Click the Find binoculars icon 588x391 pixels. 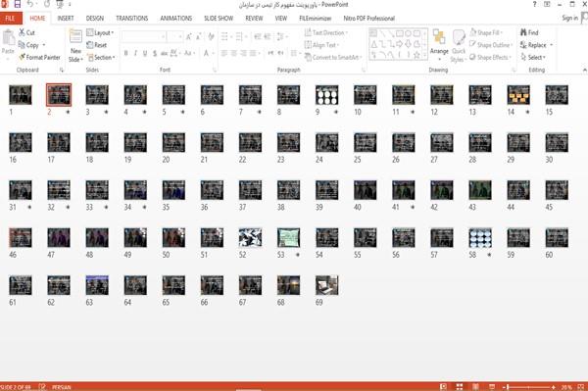tap(523, 32)
